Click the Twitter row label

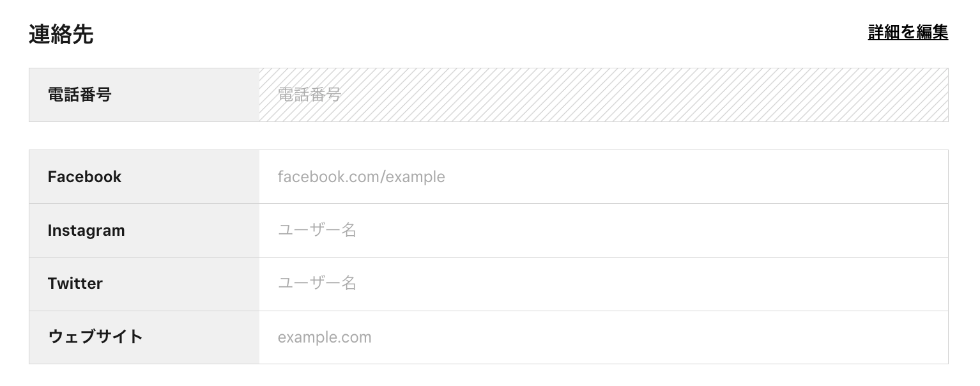pos(75,284)
